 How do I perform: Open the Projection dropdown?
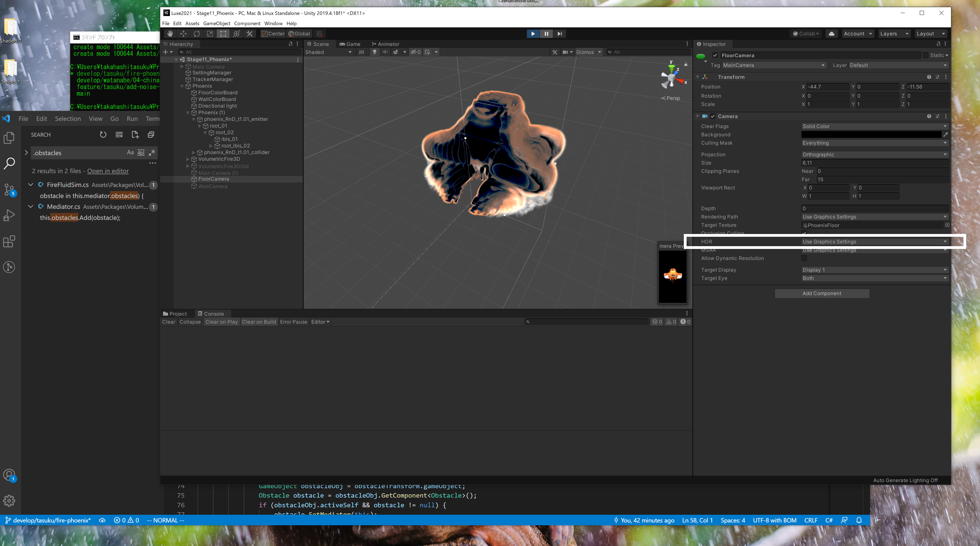874,154
